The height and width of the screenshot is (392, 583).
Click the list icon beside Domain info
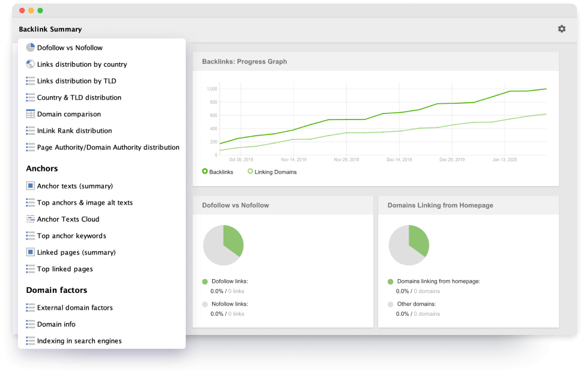[31, 324]
